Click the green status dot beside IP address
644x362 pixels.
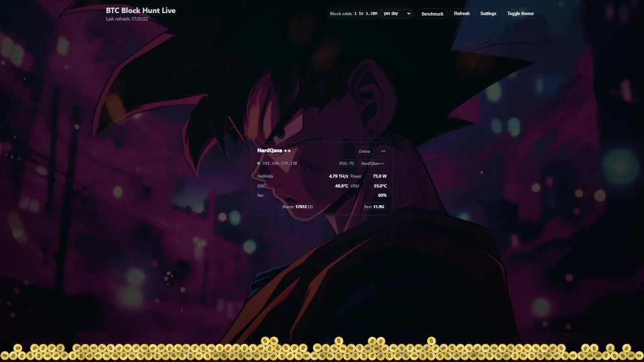259,163
